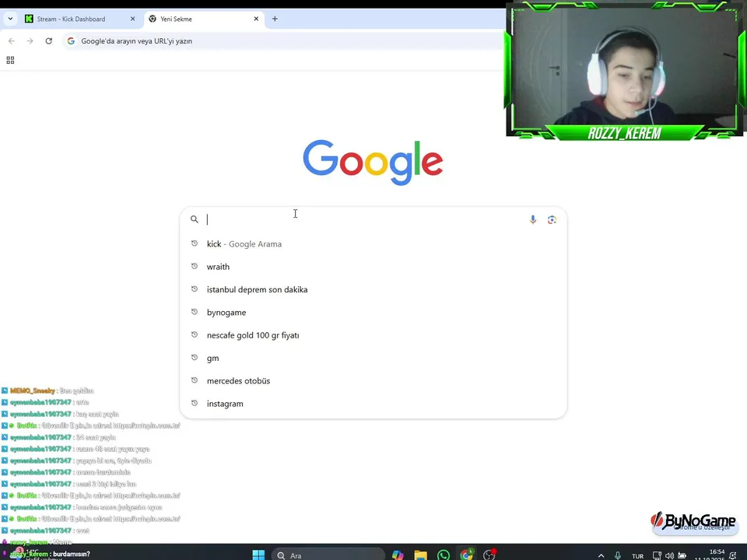The image size is (747, 560).
Task: Choose the 'instagram' search suggestion
Action: point(373,404)
